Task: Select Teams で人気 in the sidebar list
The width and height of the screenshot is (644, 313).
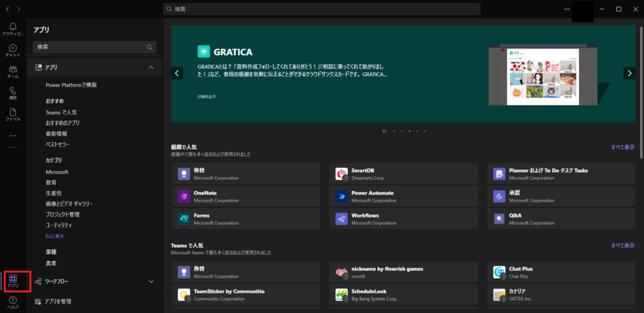Action: click(x=61, y=112)
